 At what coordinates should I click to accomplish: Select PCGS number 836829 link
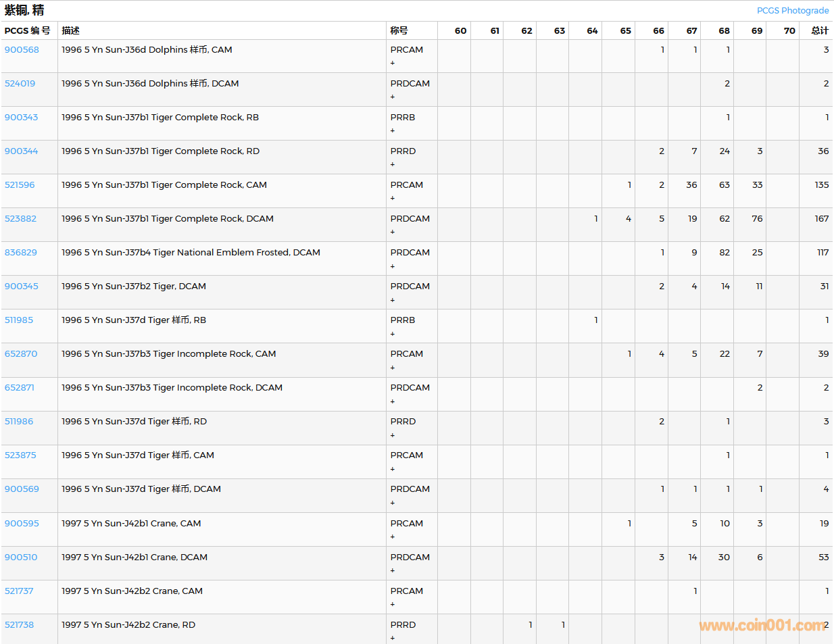pyautogui.click(x=21, y=253)
